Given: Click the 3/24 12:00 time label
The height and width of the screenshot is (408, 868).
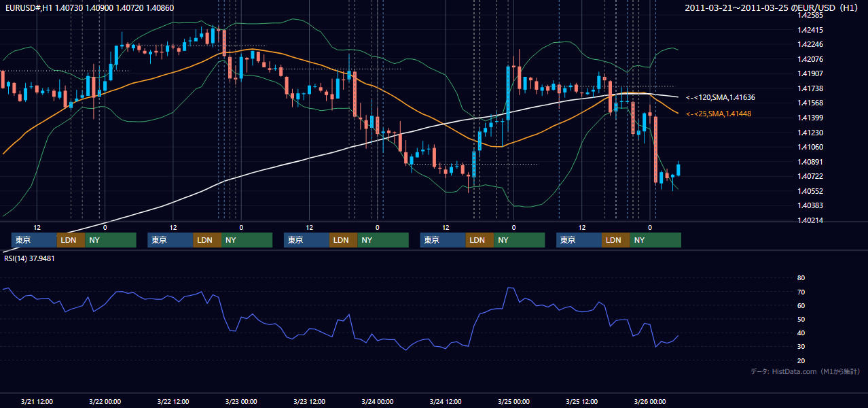Looking at the screenshot, I should tap(446, 402).
